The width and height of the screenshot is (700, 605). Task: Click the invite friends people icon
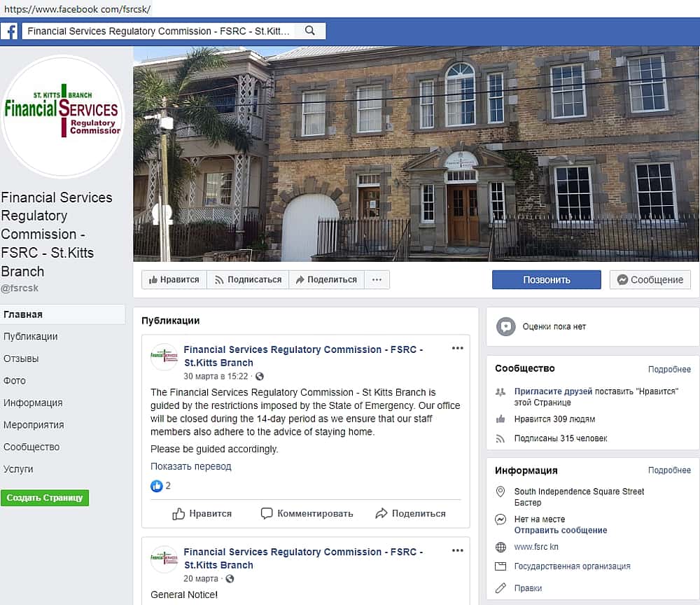point(500,392)
